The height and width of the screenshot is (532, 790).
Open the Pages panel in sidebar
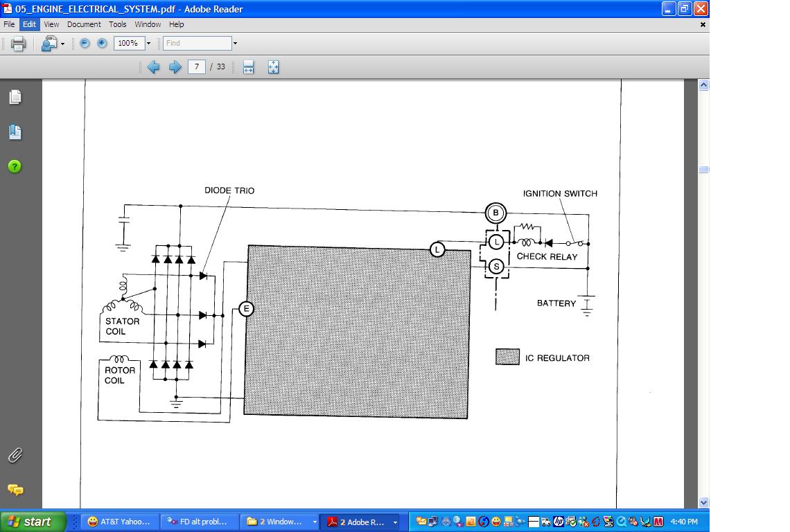[15, 97]
